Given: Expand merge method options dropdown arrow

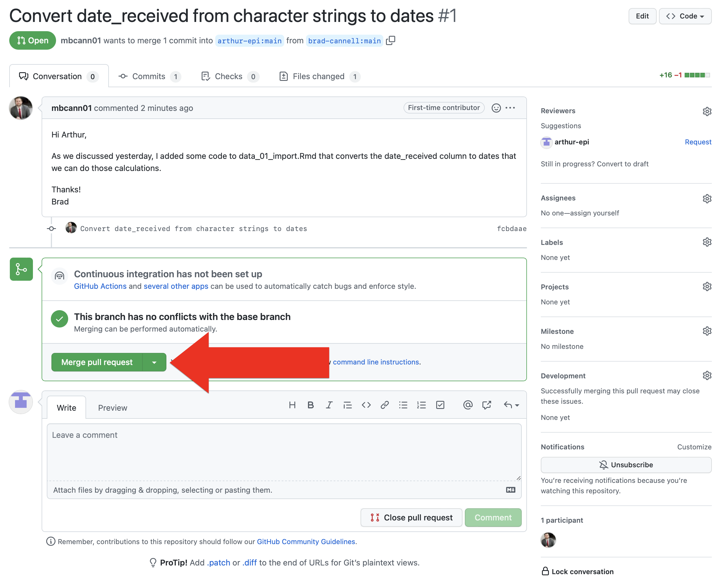Looking at the screenshot, I should [154, 362].
